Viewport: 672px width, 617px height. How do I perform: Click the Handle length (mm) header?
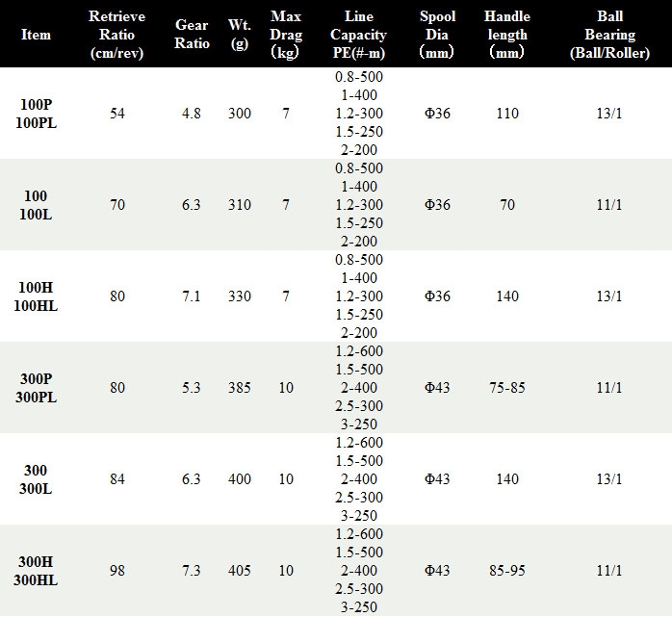click(507, 35)
